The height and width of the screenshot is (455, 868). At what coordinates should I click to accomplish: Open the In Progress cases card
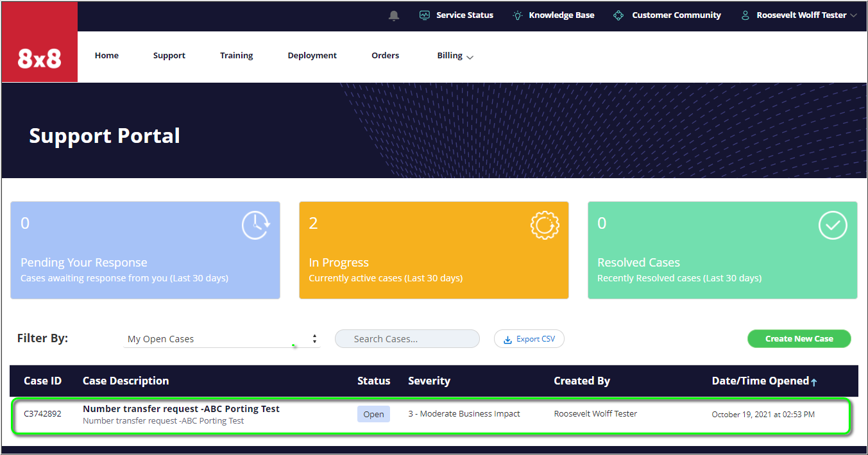tap(434, 251)
